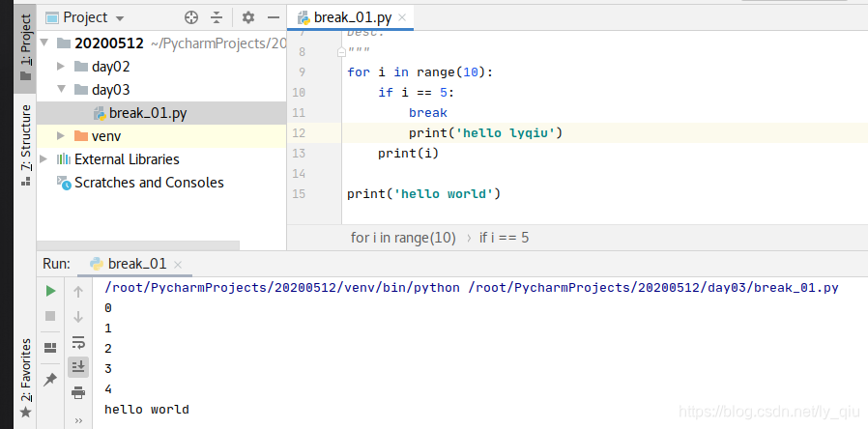Click the restore layout icon in Run panel
The width and height of the screenshot is (868, 429).
click(50, 348)
